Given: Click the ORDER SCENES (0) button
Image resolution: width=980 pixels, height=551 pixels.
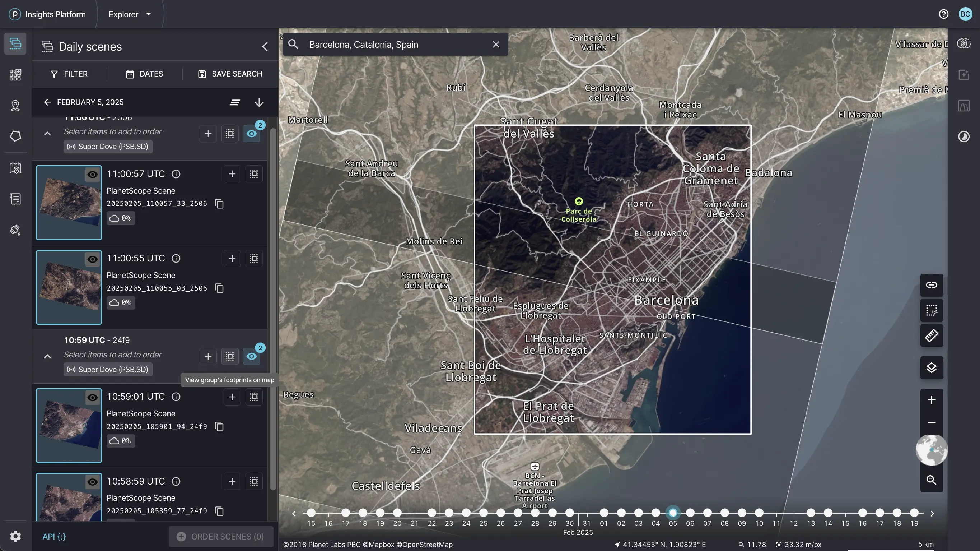Looking at the screenshot, I should coord(221,537).
